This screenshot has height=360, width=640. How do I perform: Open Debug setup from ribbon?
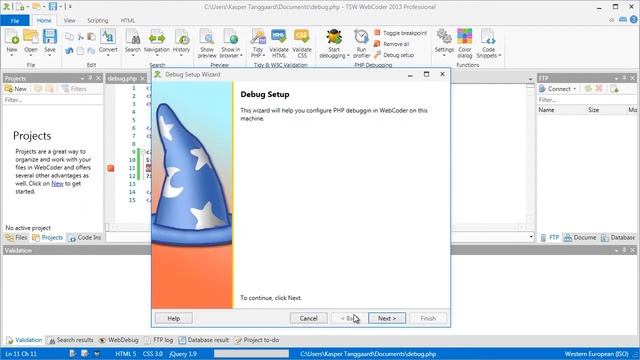point(394,55)
